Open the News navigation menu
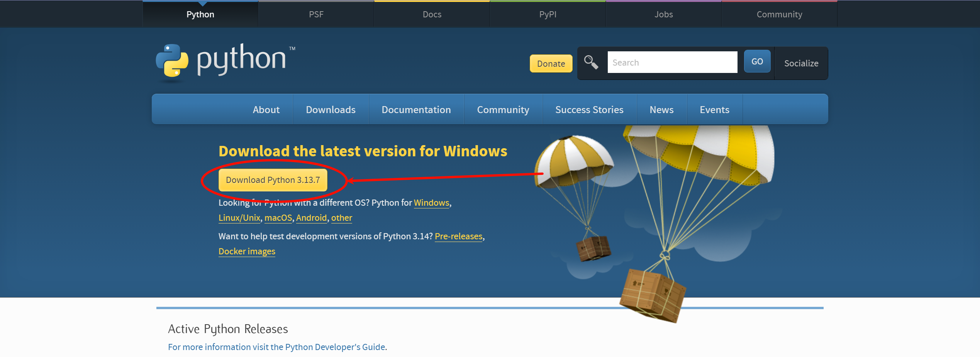Screen dimensions: 980x357 coord(661,110)
